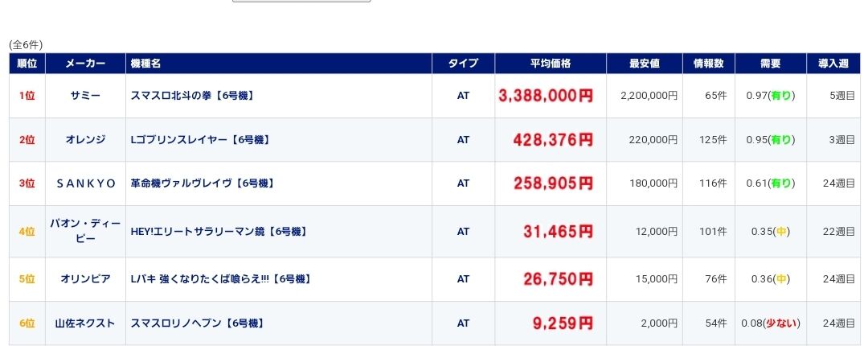
Task: Click the 需要 column header
Action: [x=771, y=64]
